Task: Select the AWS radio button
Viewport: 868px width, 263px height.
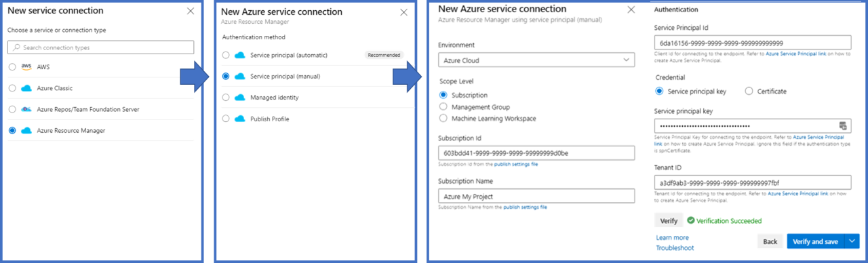Action: click(x=12, y=67)
